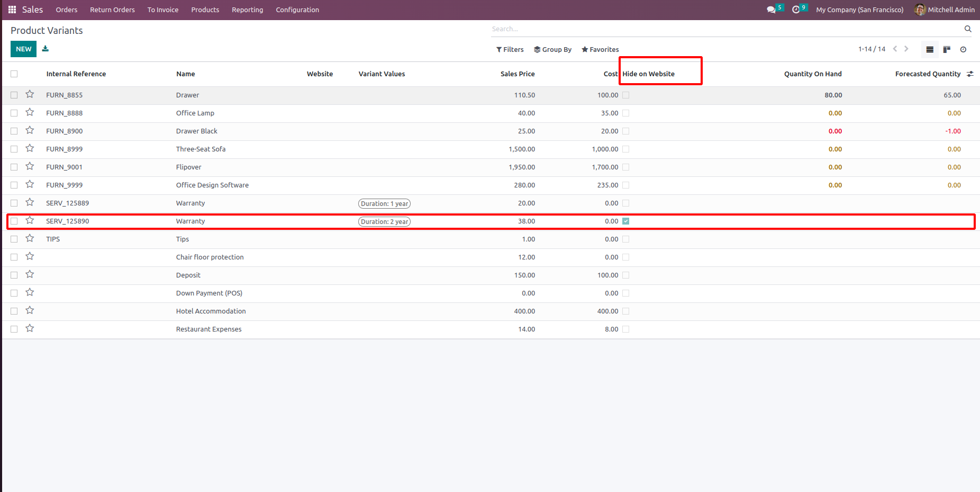980x492 pixels.
Task: Open the Reporting menu
Action: [248, 10]
